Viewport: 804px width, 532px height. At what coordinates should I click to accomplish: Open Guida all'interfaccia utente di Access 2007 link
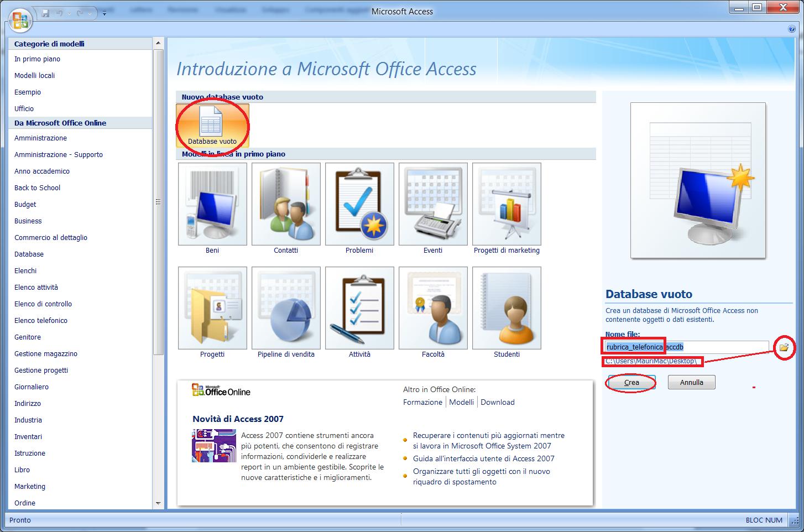[484, 458]
